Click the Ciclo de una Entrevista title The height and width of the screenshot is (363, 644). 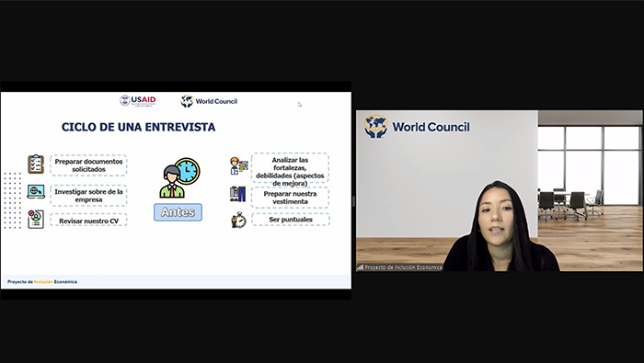[x=138, y=127]
